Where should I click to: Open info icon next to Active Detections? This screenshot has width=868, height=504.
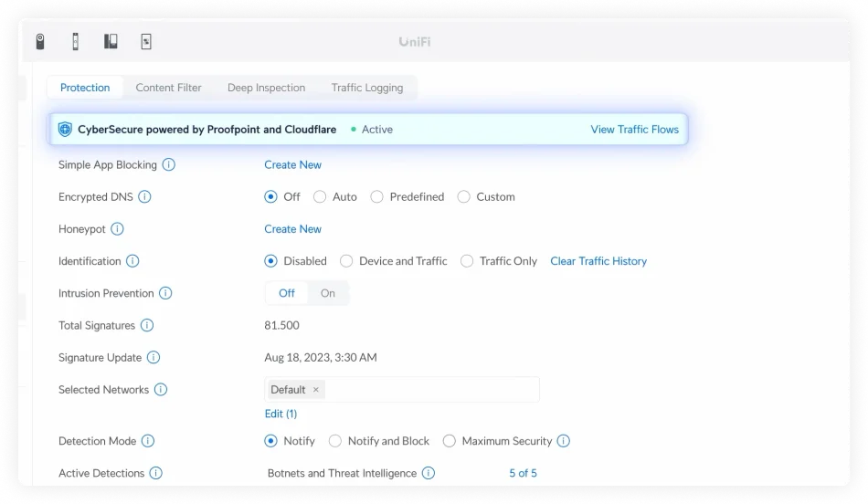click(156, 473)
